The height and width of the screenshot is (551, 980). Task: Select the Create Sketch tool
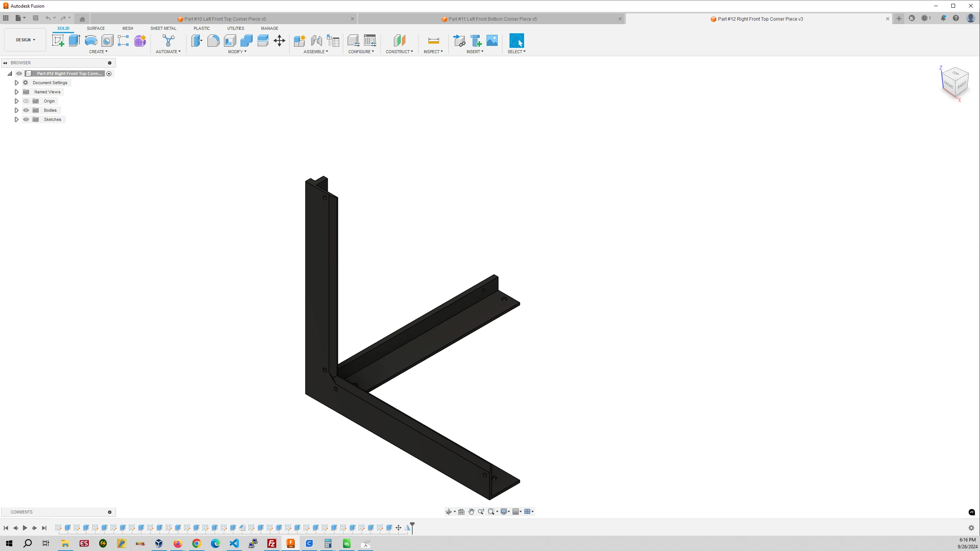click(58, 41)
